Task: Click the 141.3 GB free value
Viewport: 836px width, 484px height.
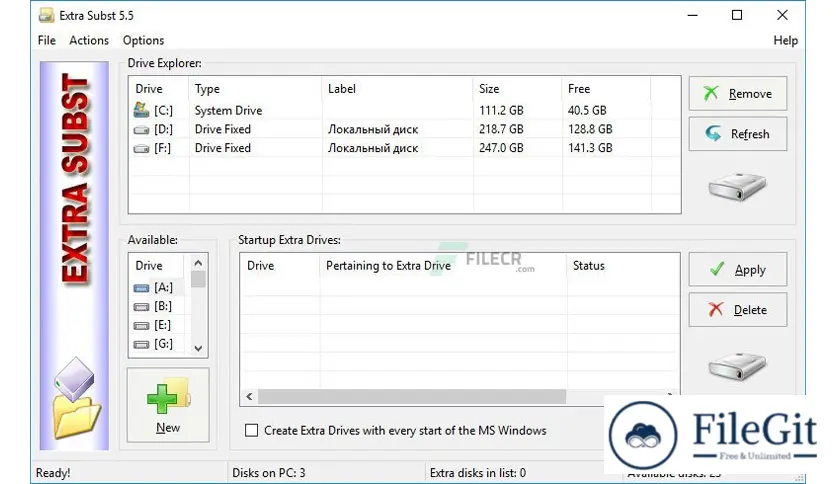Action: tap(590, 148)
